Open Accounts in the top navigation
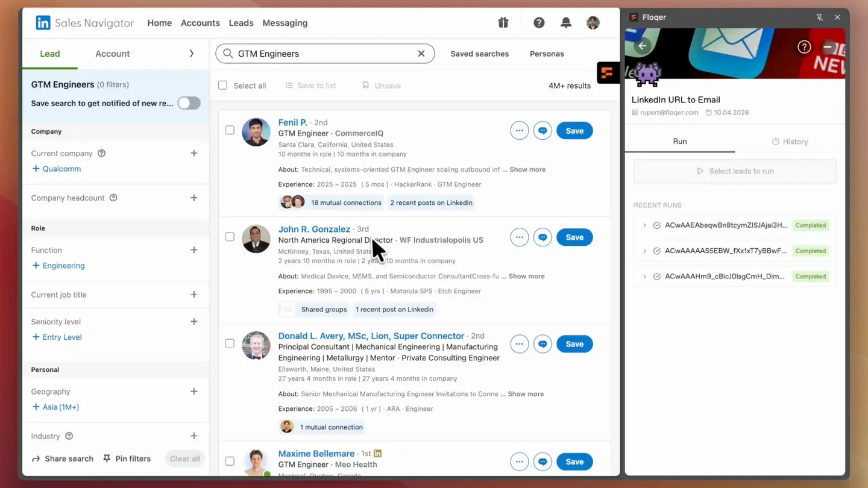 click(200, 23)
